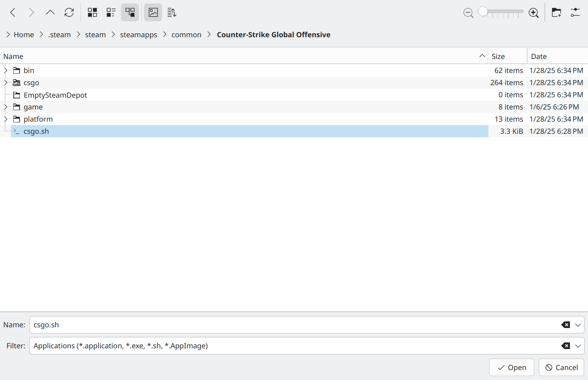Click the EmptySteamDepot folder icon

coord(17,95)
